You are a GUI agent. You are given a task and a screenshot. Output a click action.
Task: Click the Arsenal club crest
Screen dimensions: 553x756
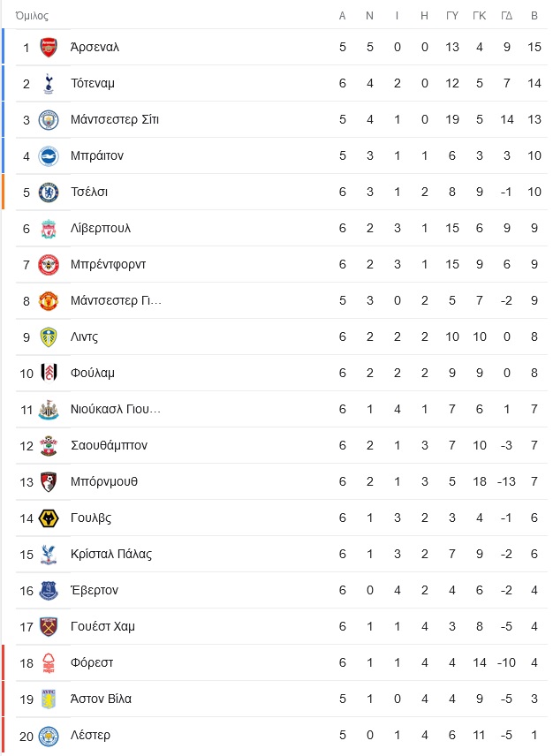[49, 48]
